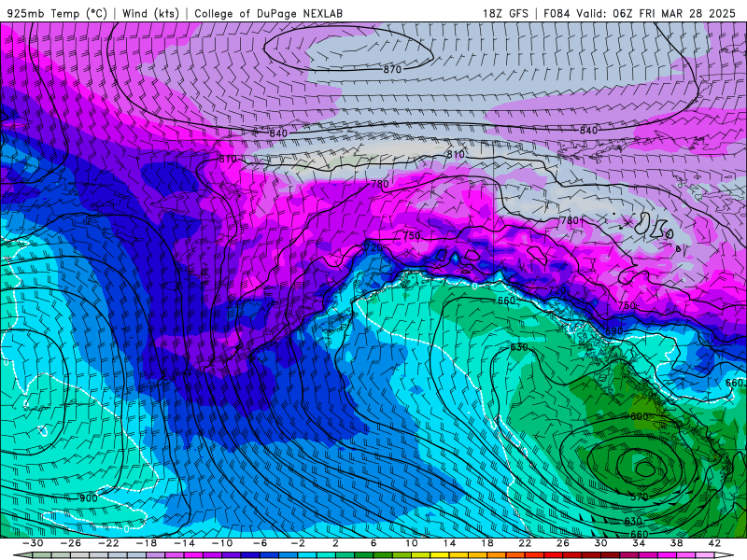Click the -18 value on the color scale
Image resolution: width=747 pixels, height=560 pixels.
click(147, 543)
